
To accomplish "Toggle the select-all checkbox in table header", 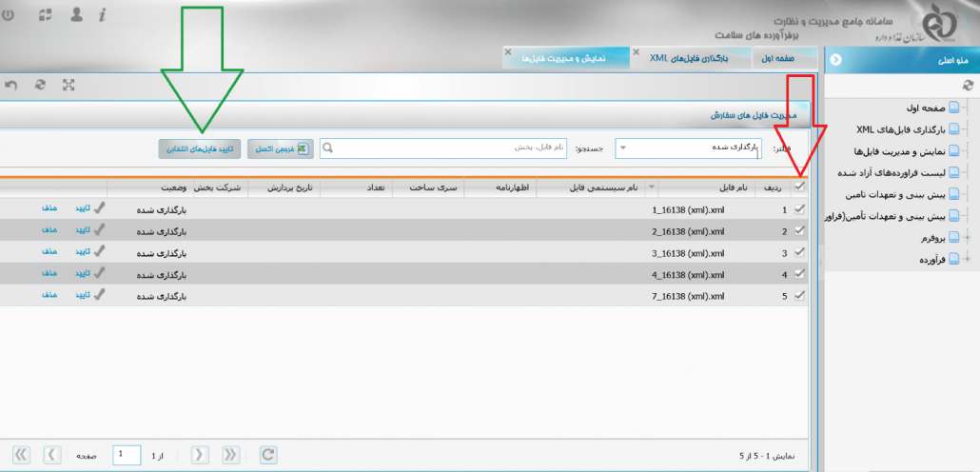I will 799,187.
